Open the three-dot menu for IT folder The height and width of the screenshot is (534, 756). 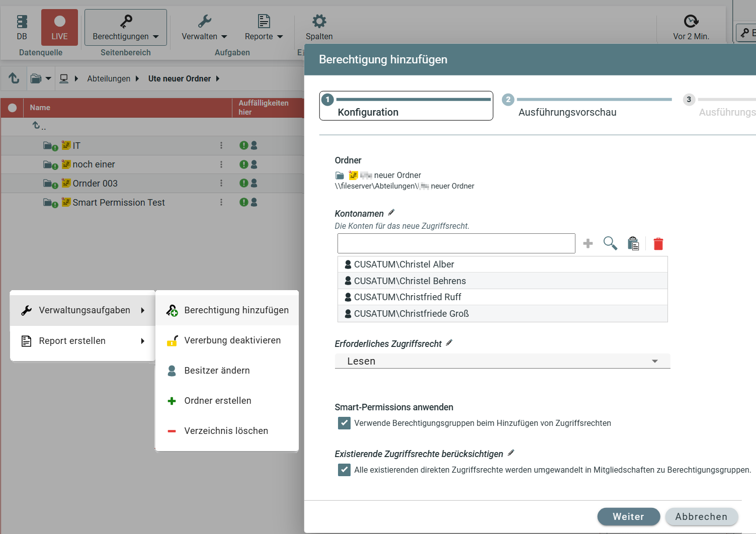221,145
